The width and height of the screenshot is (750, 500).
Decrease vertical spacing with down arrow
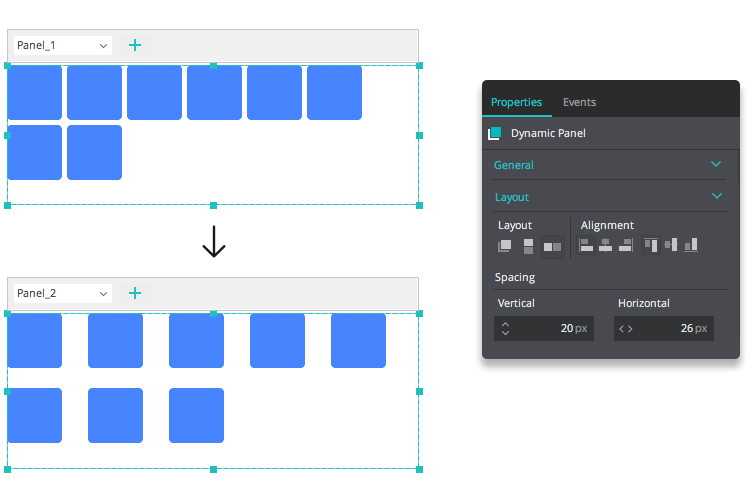506,333
